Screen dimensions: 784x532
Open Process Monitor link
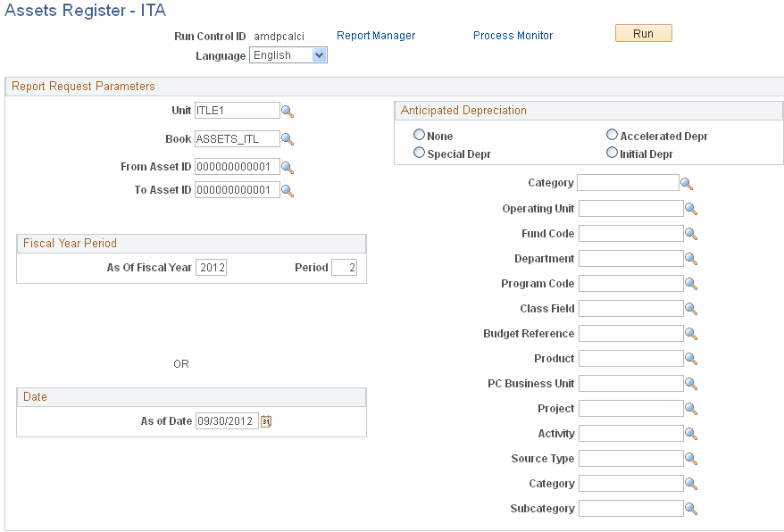point(513,35)
